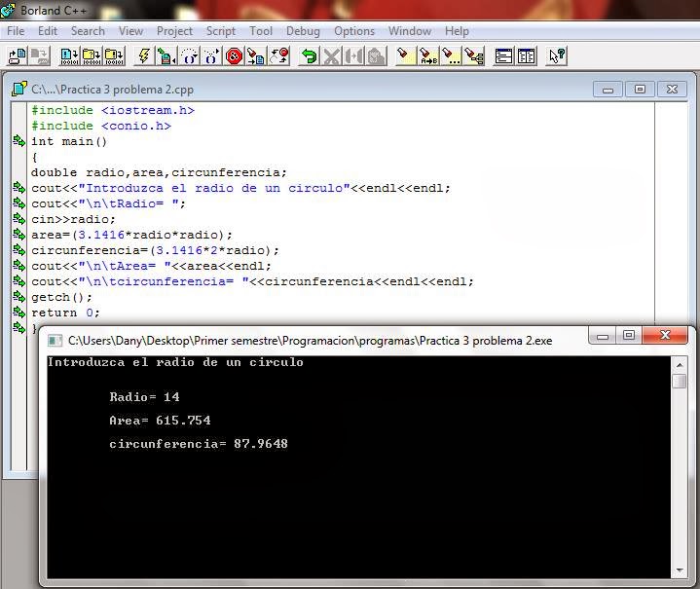
Task: Click the editor window's .cpp document icon
Action: pos(19,89)
